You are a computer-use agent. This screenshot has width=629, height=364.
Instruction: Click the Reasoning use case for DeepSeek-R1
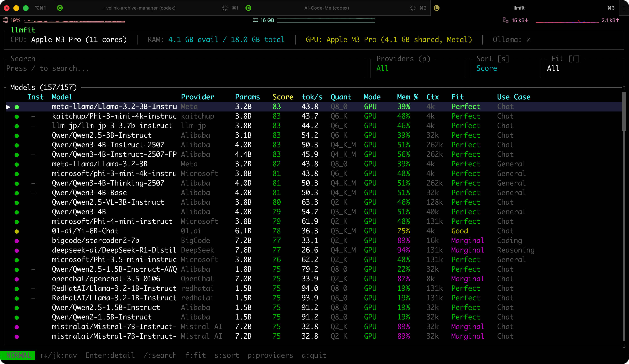[x=516, y=250]
